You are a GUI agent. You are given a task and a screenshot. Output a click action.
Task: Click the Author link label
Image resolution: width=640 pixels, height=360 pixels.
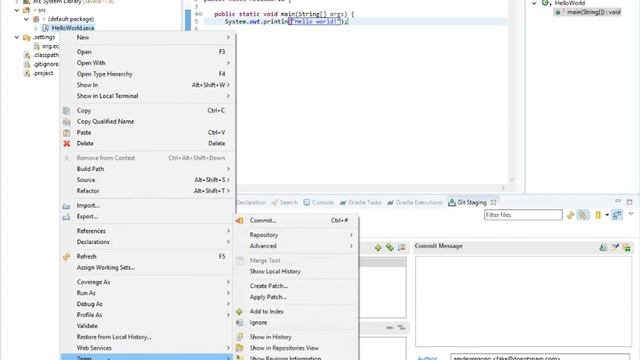click(427, 358)
